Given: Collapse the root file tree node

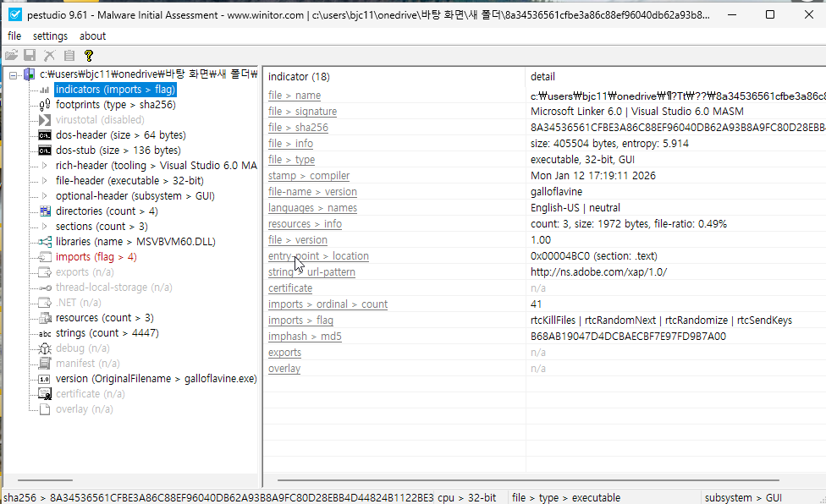Looking at the screenshot, I should point(14,74).
